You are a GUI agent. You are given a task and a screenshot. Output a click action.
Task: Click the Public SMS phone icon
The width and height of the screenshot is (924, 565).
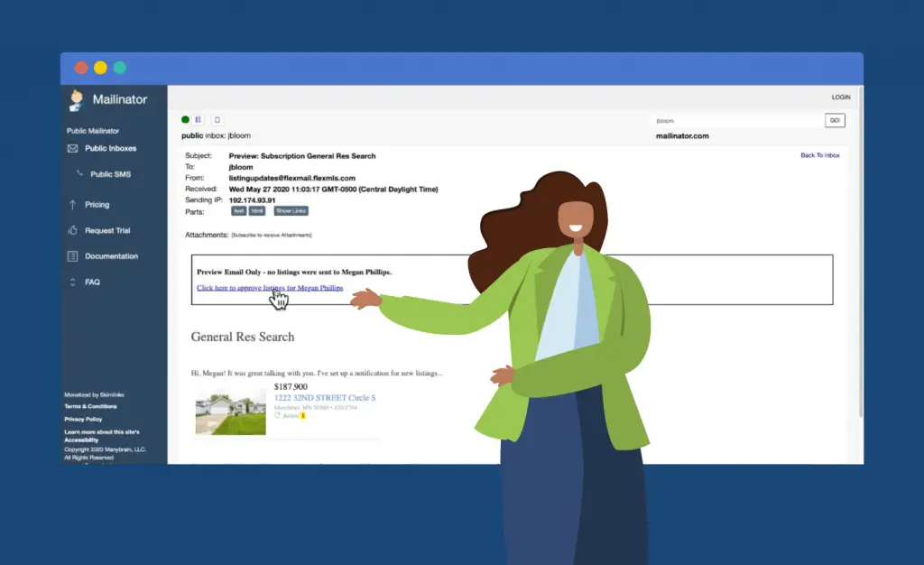79,174
